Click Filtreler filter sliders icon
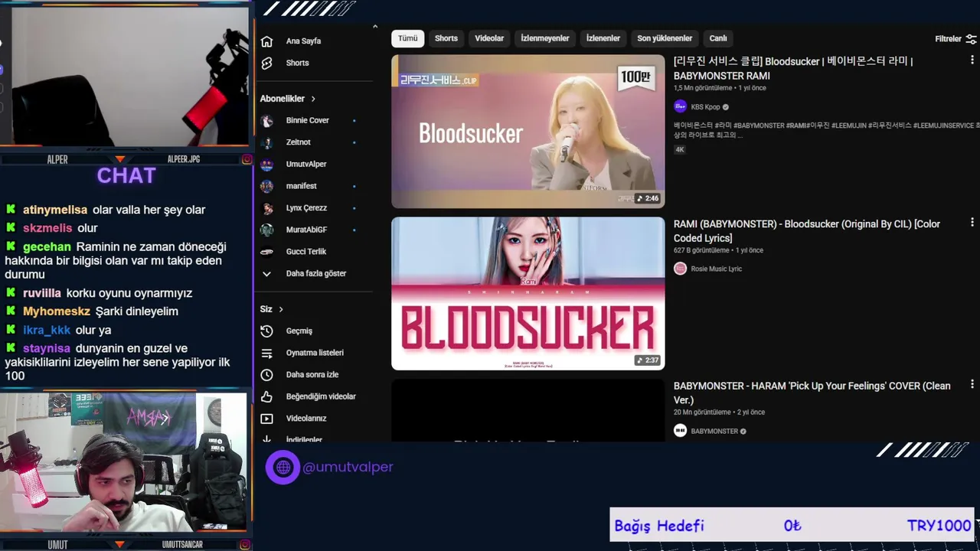980x551 pixels. (971, 38)
